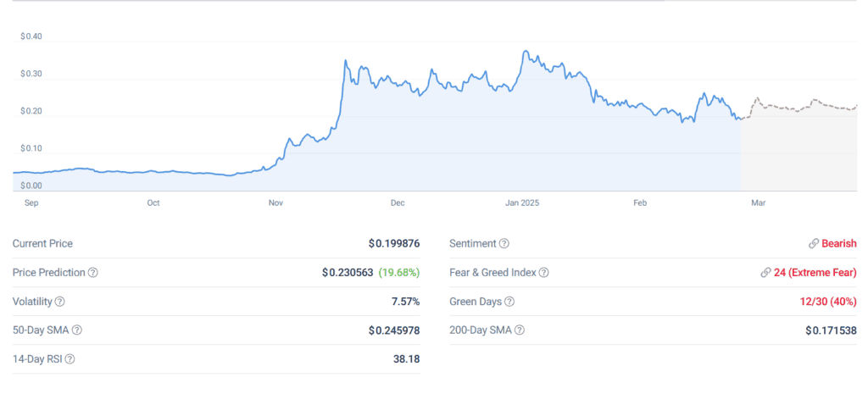Select Jan 2025 on the time axis
Screen dimensions: 868x394
(522, 203)
